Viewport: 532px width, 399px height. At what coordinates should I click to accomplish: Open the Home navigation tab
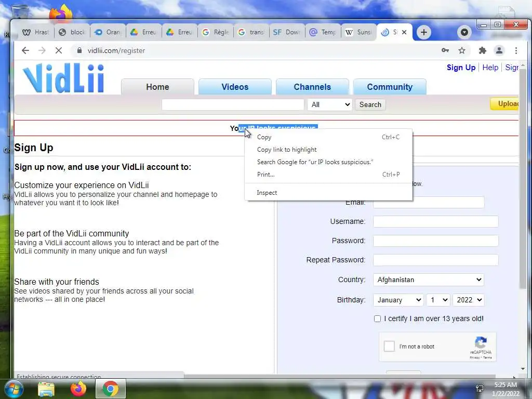(157, 87)
